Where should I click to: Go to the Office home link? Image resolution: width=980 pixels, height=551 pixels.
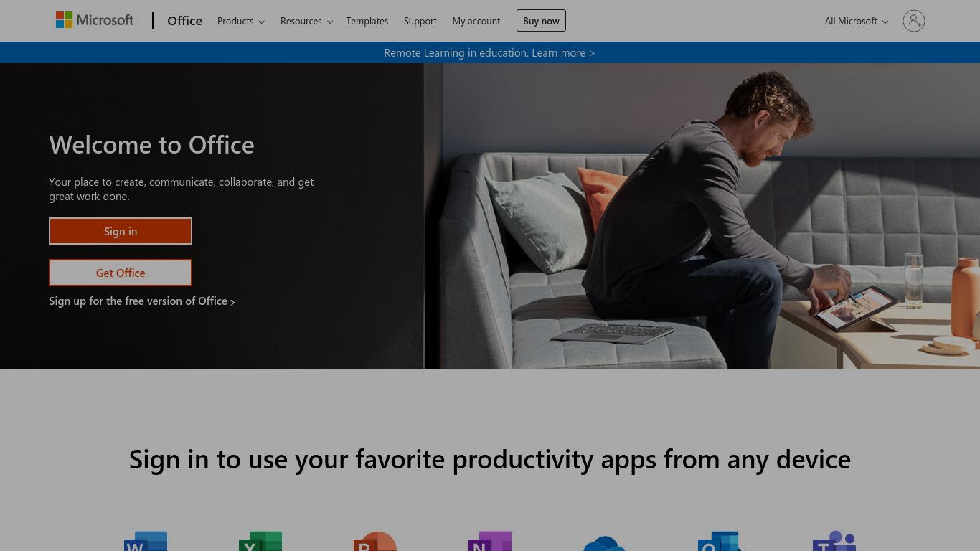(184, 21)
